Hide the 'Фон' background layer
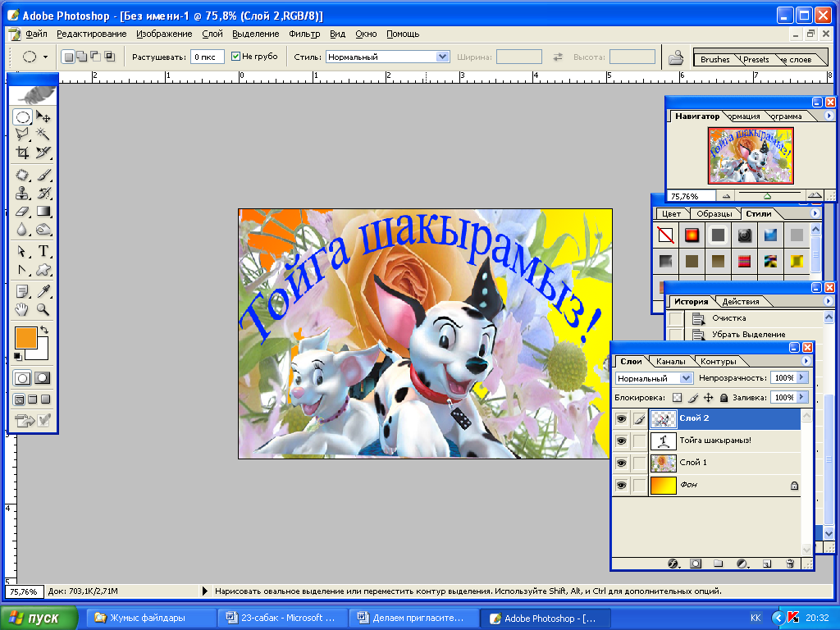 click(x=622, y=485)
